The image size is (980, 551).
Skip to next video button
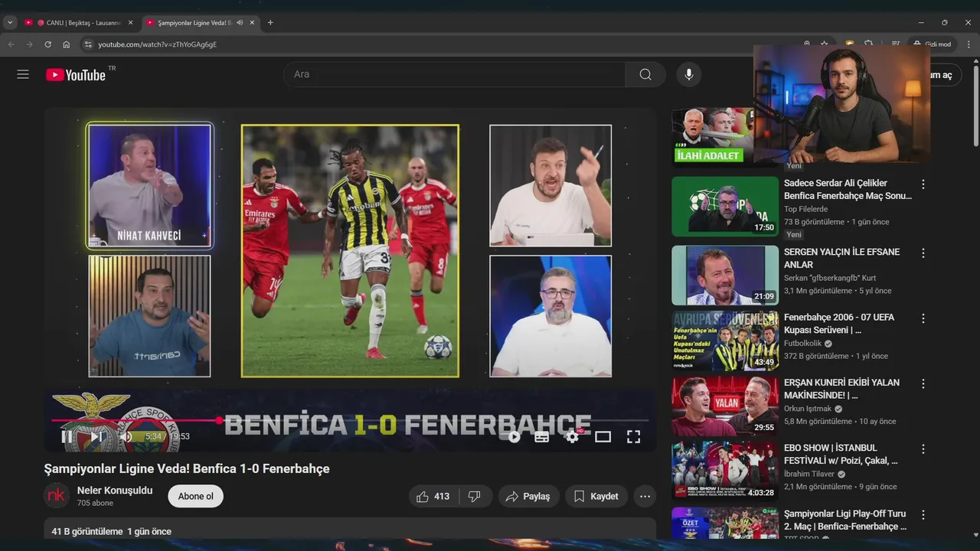tap(96, 437)
